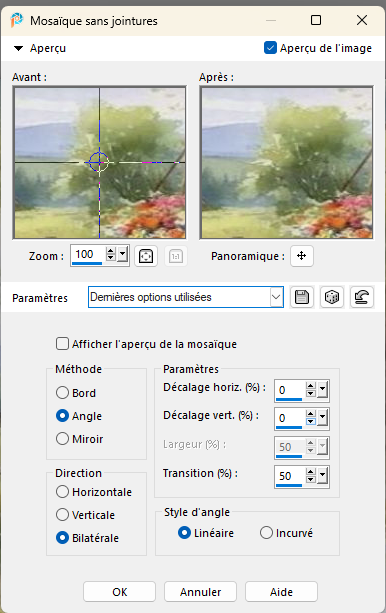The height and width of the screenshot is (613, 386).
Task: Click the zoom 1:1 actual size icon
Action: (x=176, y=256)
